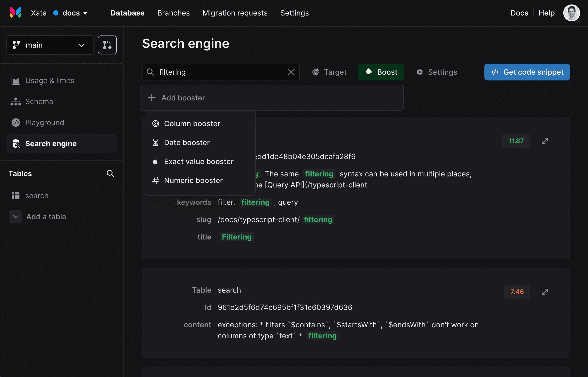Image resolution: width=588 pixels, height=377 pixels.
Task: Choose Exact value booster option
Action: click(x=200, y=161)
